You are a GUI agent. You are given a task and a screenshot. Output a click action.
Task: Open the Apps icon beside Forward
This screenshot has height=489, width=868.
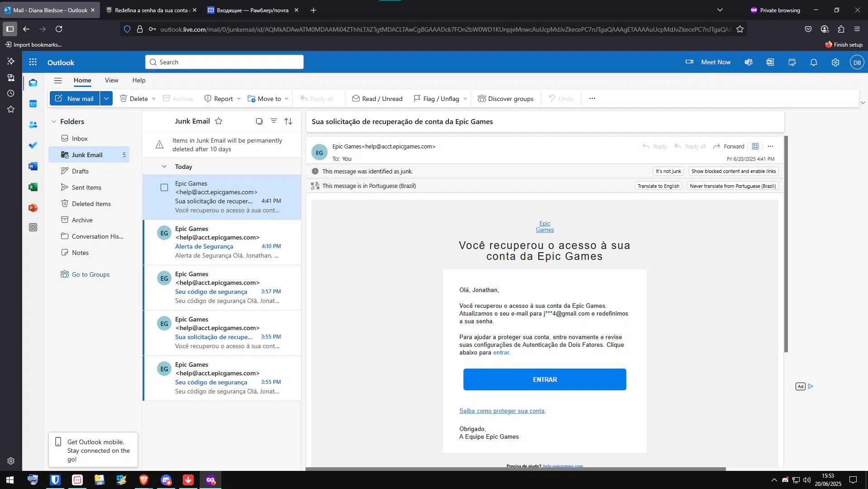coord(755,146)
